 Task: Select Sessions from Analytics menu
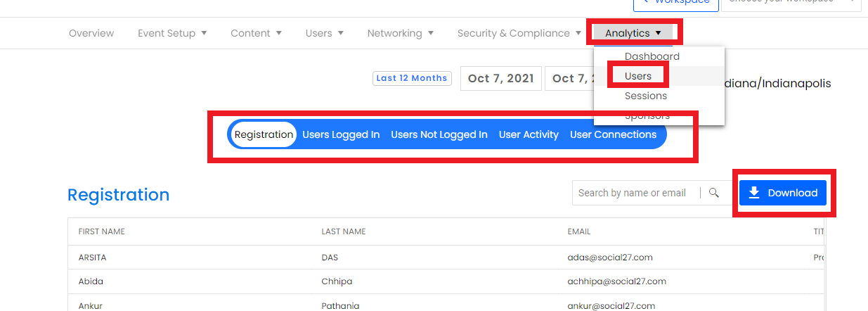pyautogui.click(x=645, y=96)
